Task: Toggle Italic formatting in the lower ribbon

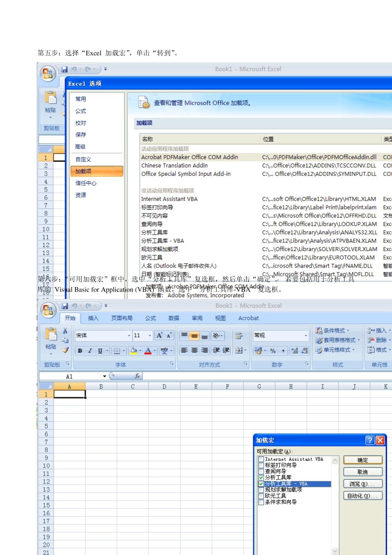Action: click(90, 351)
